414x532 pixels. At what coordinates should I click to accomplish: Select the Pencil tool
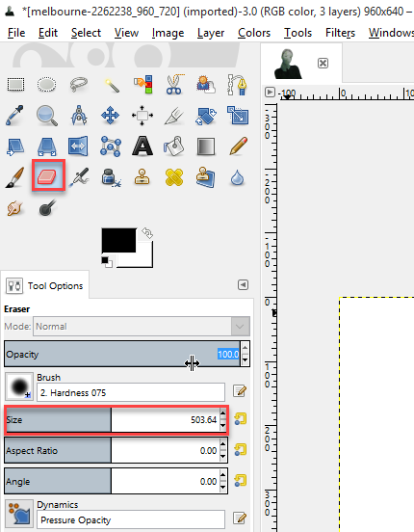[239, 146]
